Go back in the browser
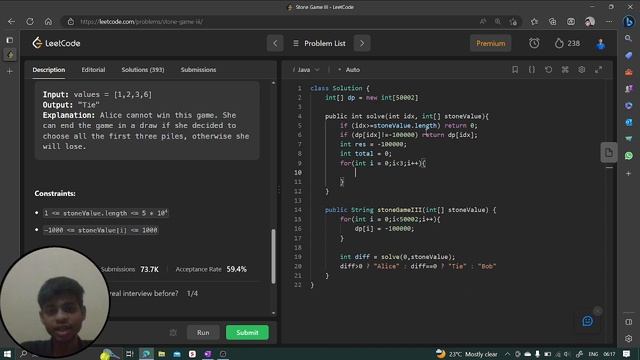This screenshot has height=360, width=640. coord(11,22)
